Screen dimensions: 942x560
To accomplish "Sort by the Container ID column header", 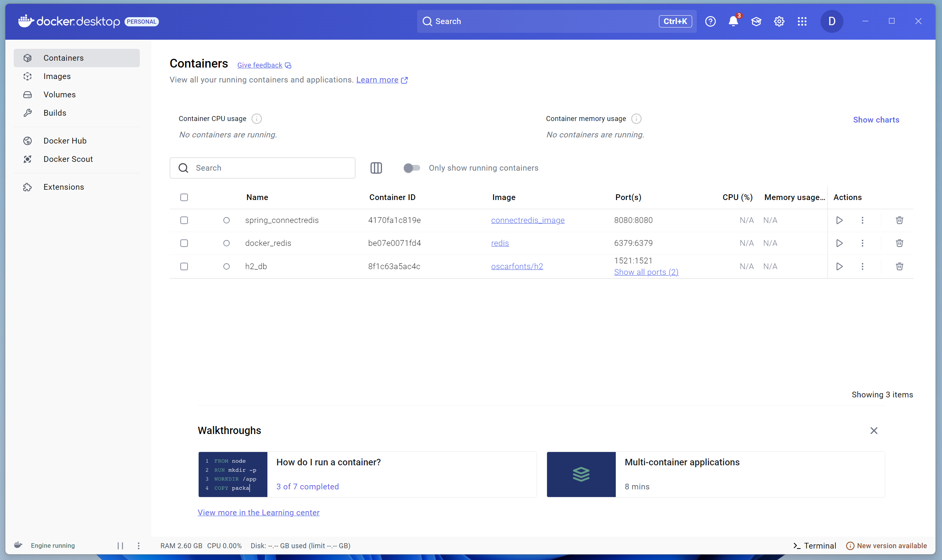I will click(392, 197).
